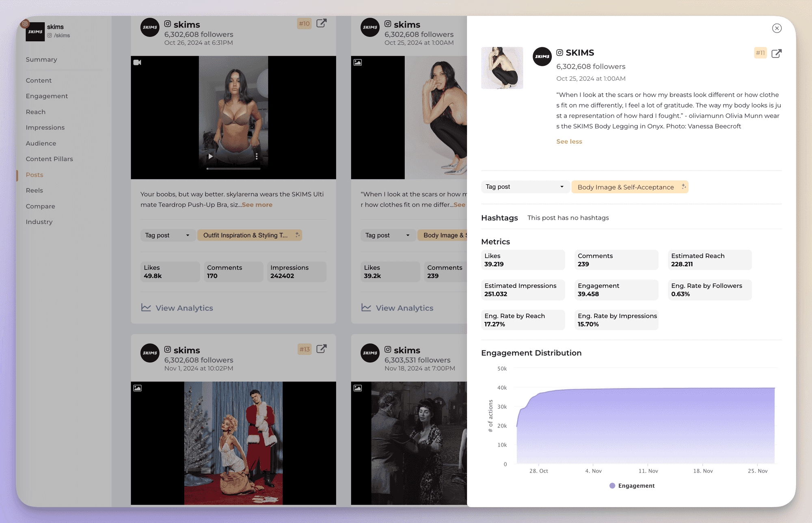Open video options three-dot menu
The height and width of the screenshot is (523, 812).
pyautogui.click(x=257, y=156)
